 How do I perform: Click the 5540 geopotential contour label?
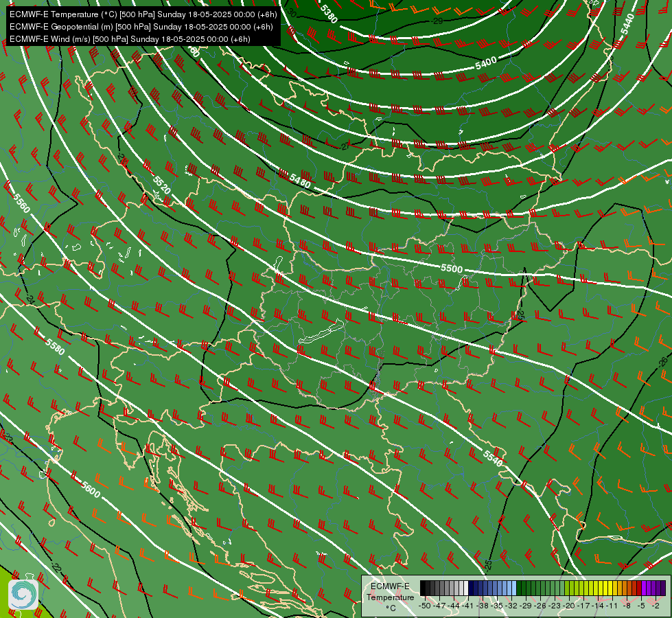(x=492, y=459)
